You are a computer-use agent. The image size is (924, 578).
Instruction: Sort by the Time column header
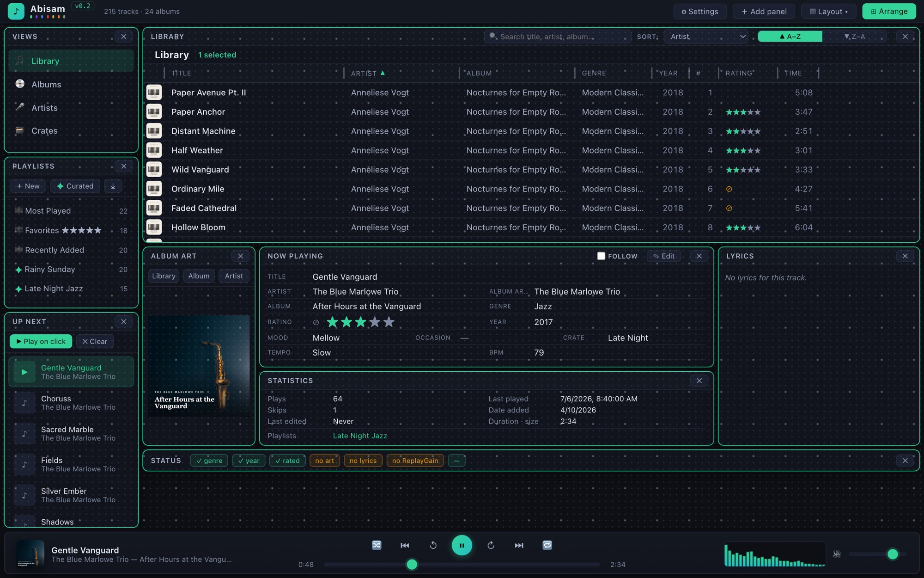click(793, 73)
